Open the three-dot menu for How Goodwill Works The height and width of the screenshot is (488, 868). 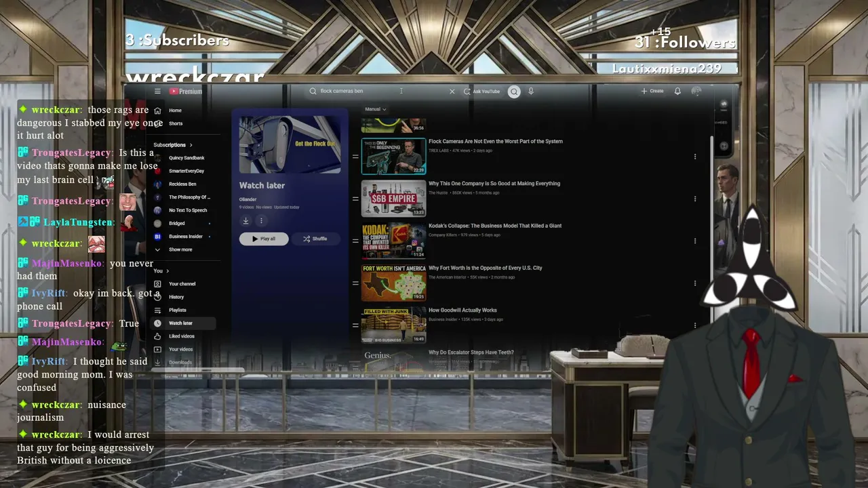point(695,325)
